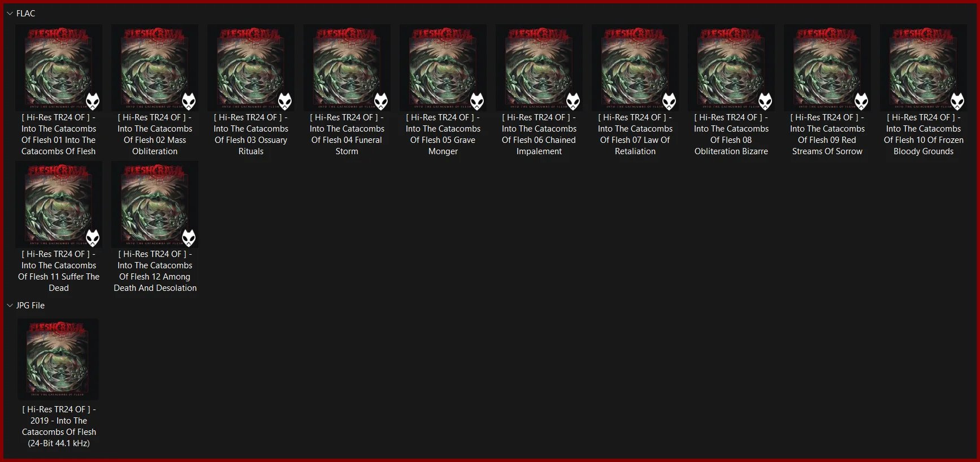Select the JPG File group header label
The image size is (980, 462).
[31, 305]
